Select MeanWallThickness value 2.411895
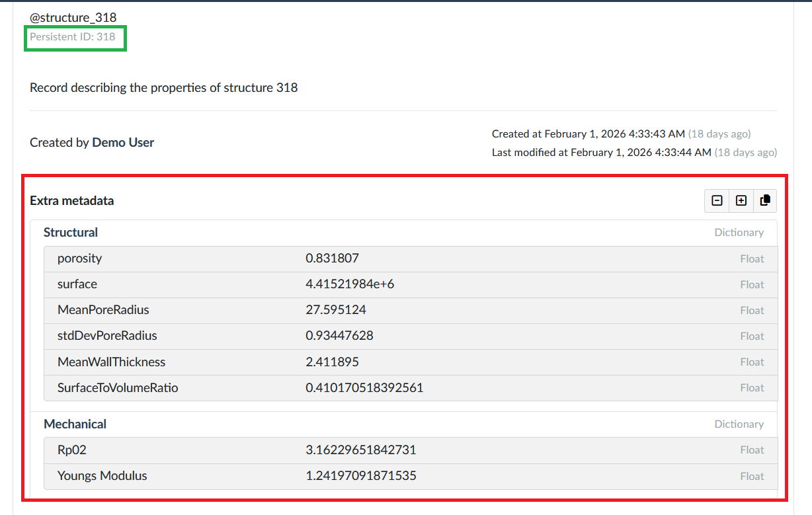Image resolution: width=812 pixels, height=515 pixels. click(x=332, y=362)
